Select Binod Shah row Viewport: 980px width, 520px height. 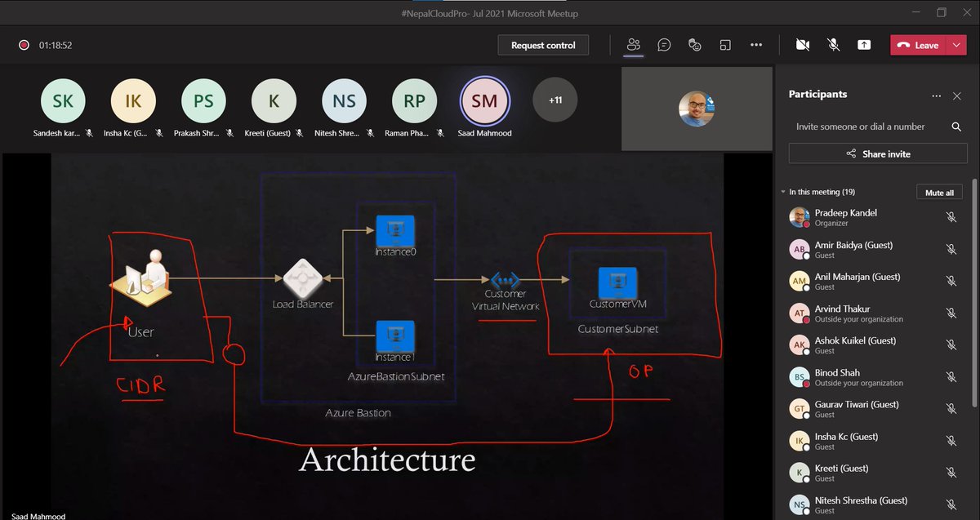874,377
